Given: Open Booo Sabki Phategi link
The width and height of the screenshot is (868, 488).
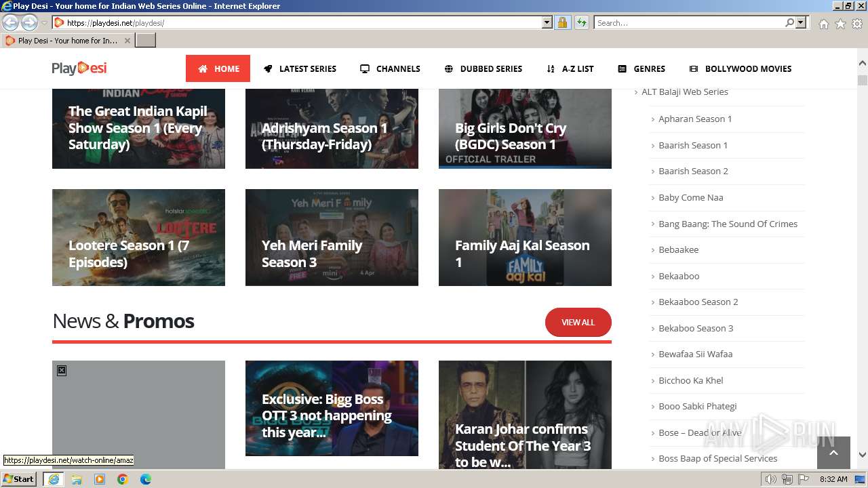Looking at the screenshot, I should click(697, 406).
